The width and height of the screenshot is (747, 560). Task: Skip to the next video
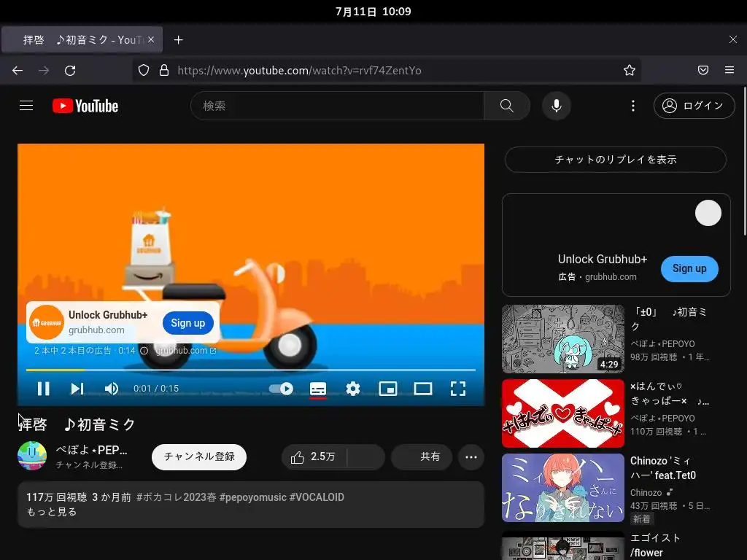[x=77, y=389]
